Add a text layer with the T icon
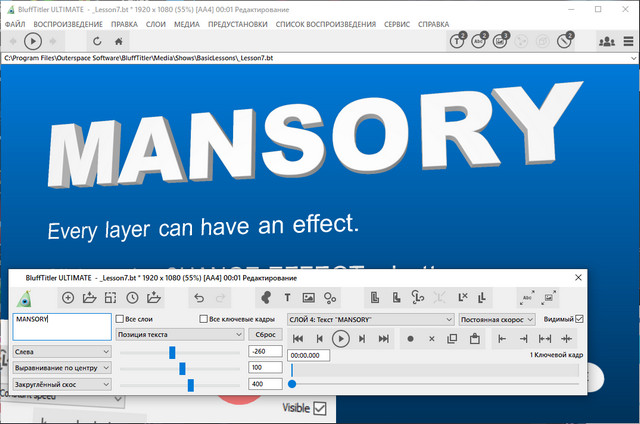 288,297
